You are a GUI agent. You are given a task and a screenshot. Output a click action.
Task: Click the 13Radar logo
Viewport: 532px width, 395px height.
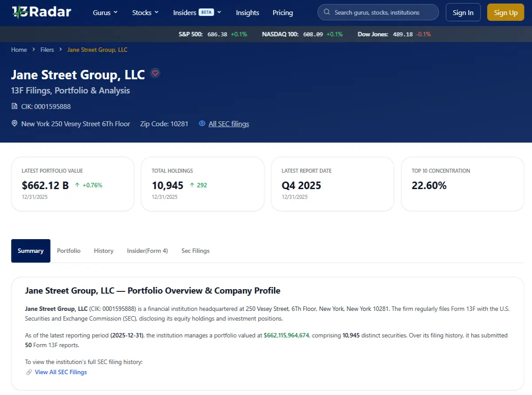click(x=41, y=12)
